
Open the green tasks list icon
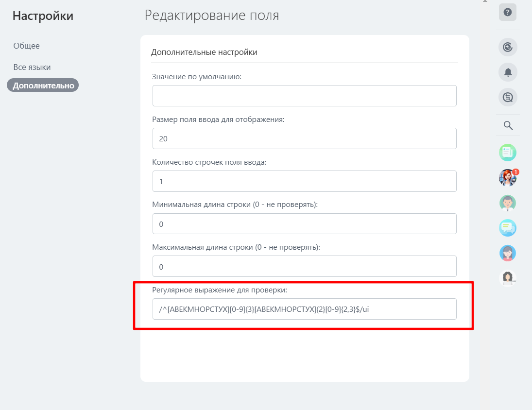coord(507,152)
